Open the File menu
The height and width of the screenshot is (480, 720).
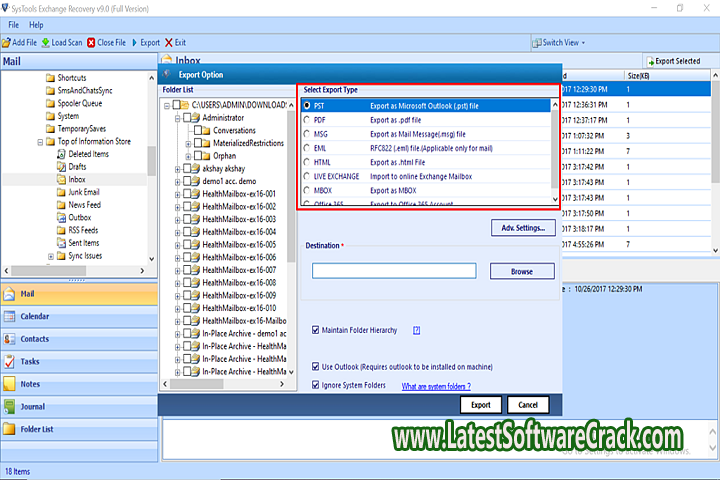[11, 23]
